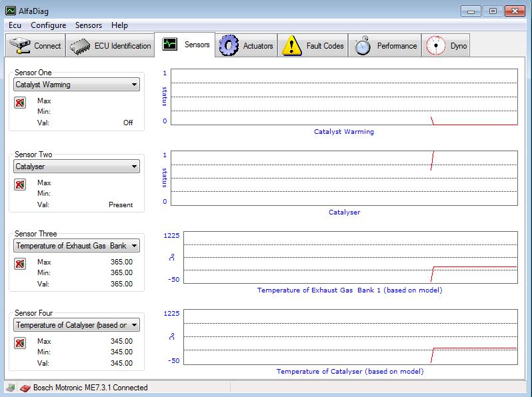Click the connection icon in status bar
Image resolution: width=532 pixels, height=397 pixels.
11,388
